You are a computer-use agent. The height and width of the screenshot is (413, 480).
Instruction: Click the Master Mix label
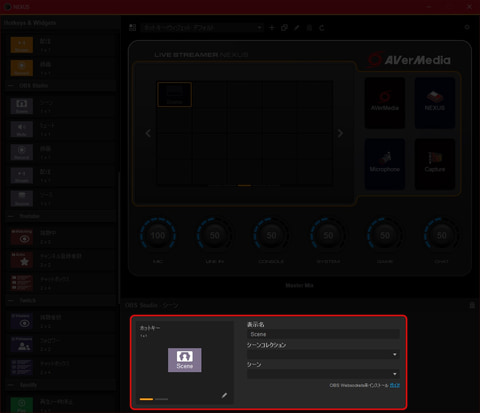click(299, 285)
